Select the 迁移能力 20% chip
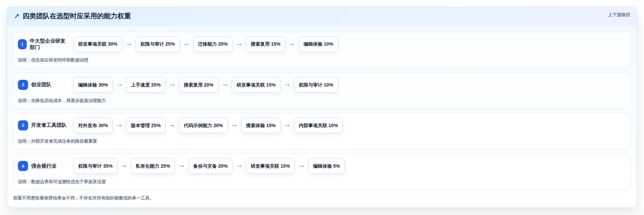Viewport: 644px width, 215px height. click(x=213, y=44)
